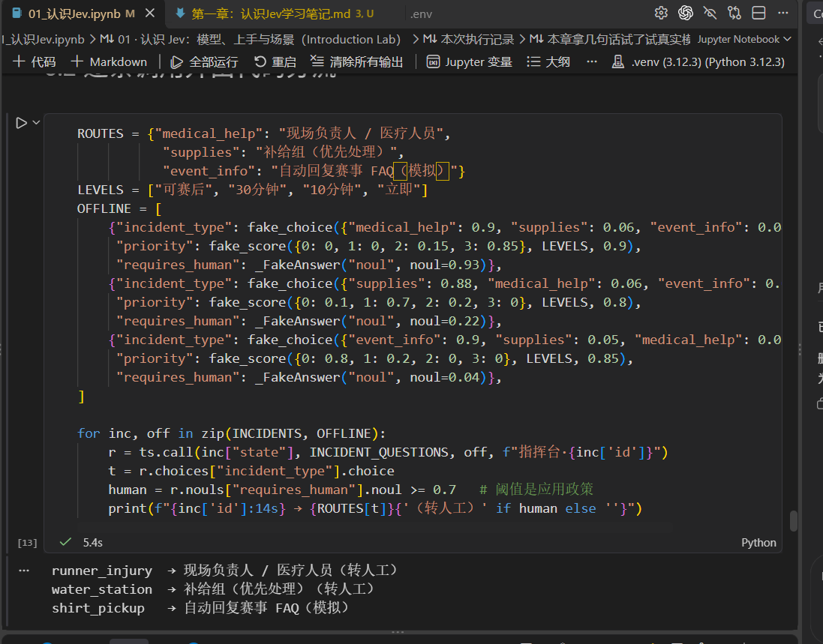Click output line starting with water_station

(212, 589)
